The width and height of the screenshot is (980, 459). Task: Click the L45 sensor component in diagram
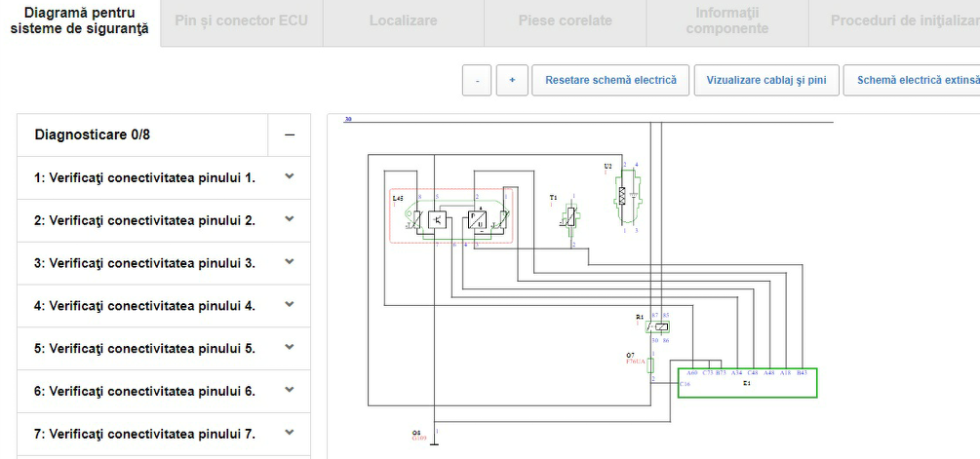click(x=451, y=217)
